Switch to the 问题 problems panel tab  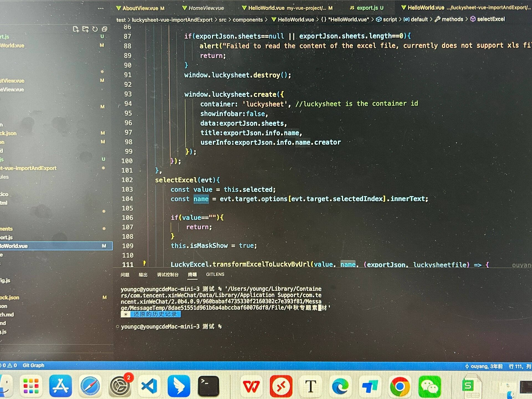pos(125,275)
